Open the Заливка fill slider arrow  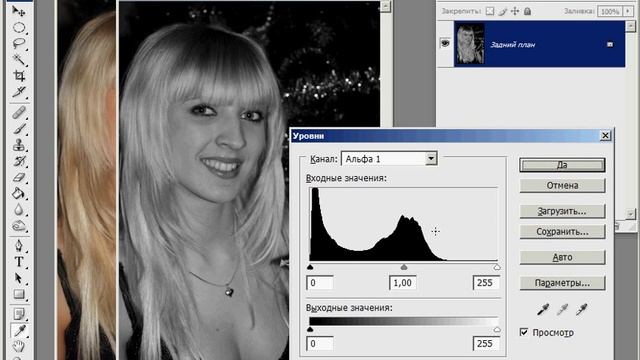(628, 11)
